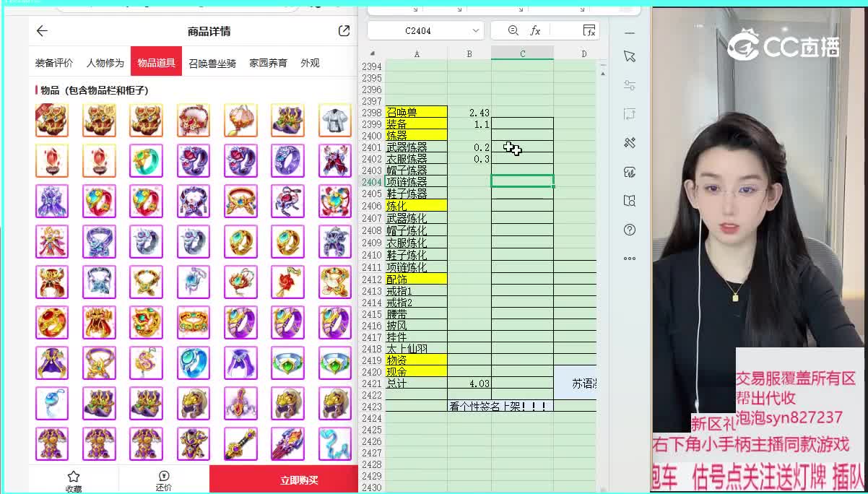View the white shirt item in first row
Viewport: 868px width, 494px height.
coord(334,120)
